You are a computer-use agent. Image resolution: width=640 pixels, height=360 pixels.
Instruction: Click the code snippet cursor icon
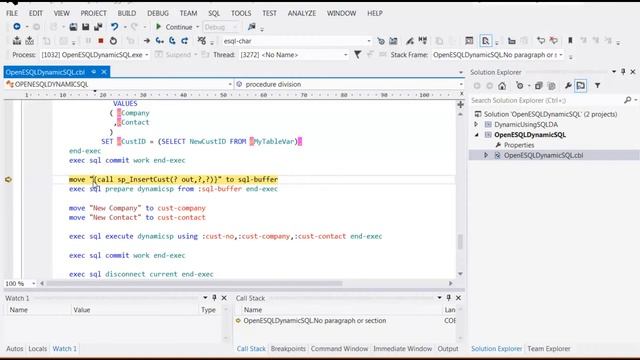tap(485, 41)
